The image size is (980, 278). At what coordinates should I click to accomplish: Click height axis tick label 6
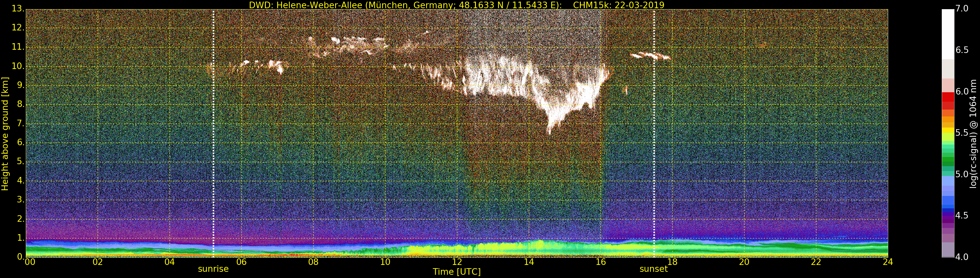21,142
